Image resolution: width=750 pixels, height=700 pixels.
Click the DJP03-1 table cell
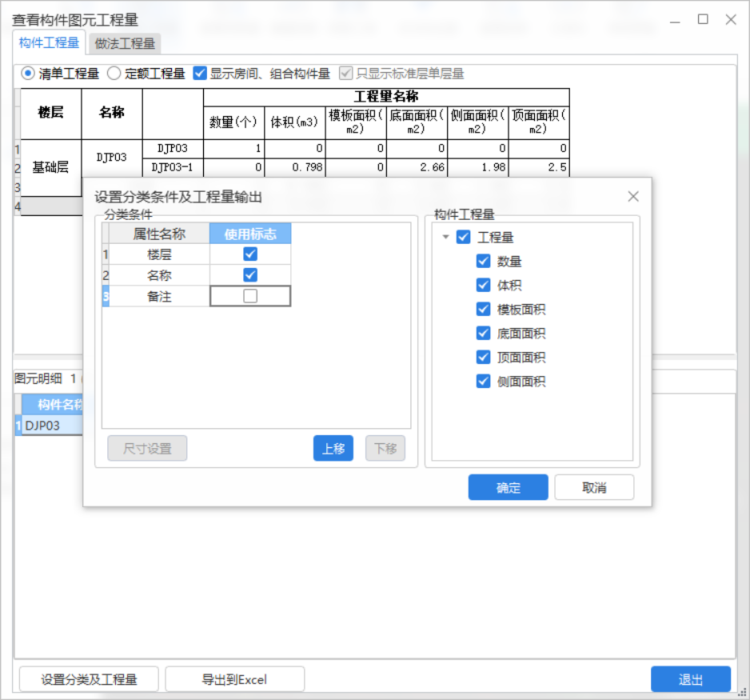[x=173, y=167]
